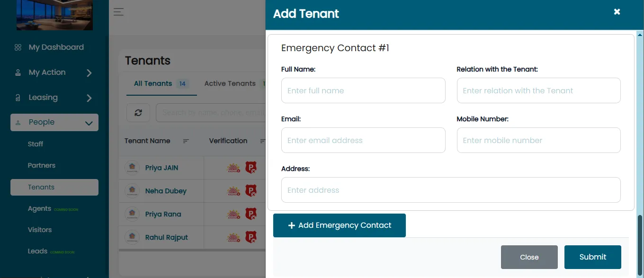This screenshot has width=644, height=278.
Task: Click the Add Emergency Contact button
Action: click(340, 225)
